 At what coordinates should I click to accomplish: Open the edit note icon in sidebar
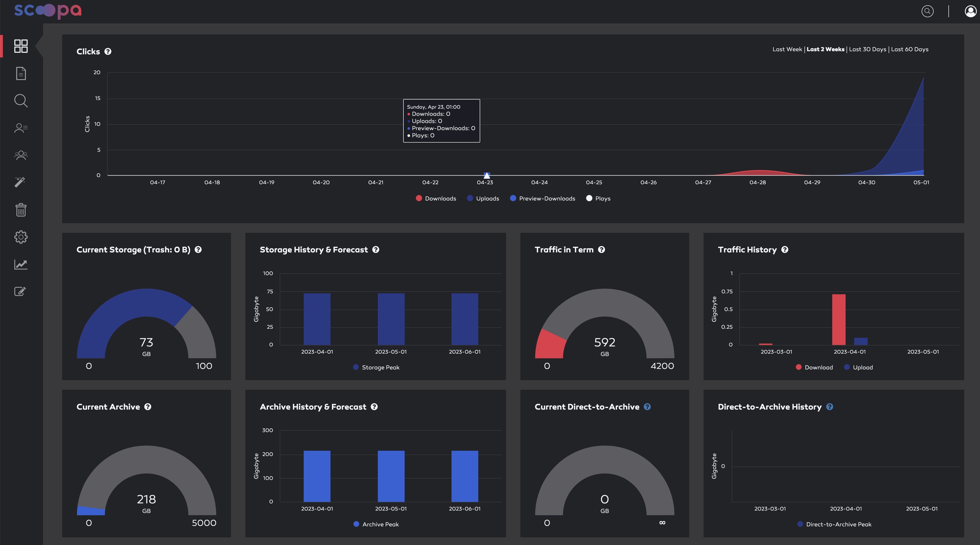pos(20,292)
